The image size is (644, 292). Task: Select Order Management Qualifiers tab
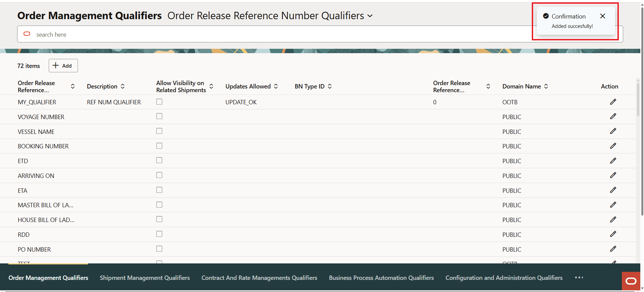coord(48,278)
